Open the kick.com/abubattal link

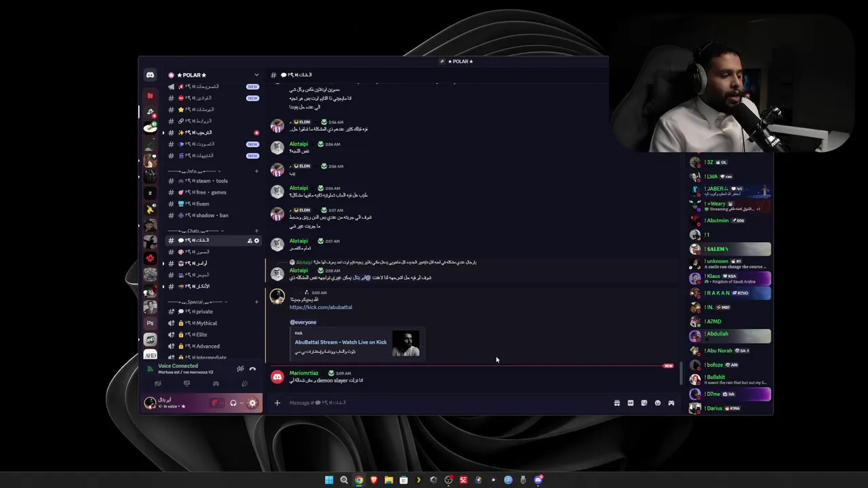pyautogui.click(x=321, y=307)
